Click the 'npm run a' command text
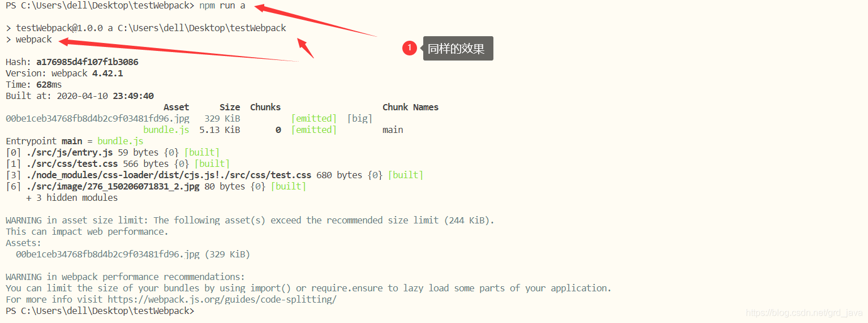The height and width of the screenshot is (323, 868). [222, 6]
